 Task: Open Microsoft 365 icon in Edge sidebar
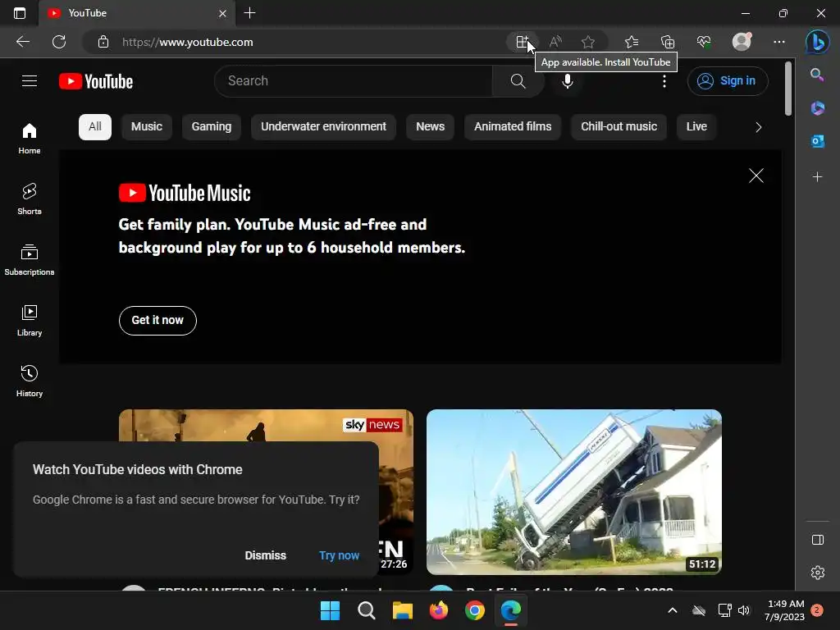pyautogui.click(x=817, y=108)
